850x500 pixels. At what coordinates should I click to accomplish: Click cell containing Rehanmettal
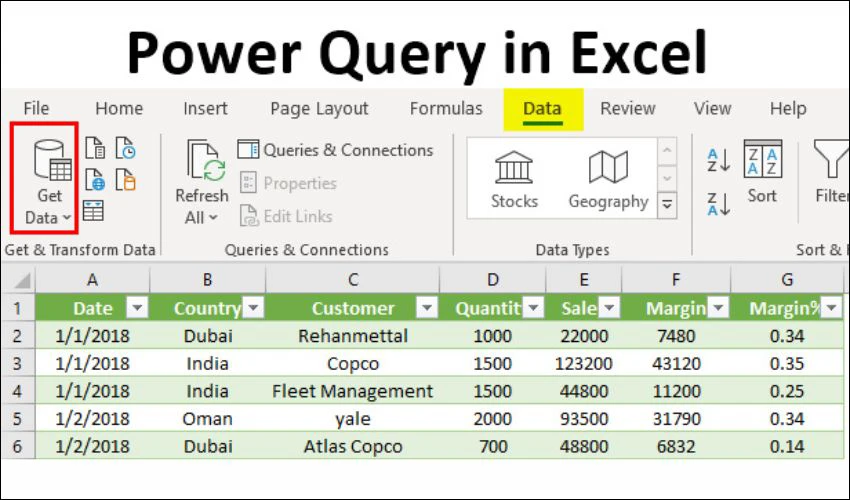pos(353,336)
